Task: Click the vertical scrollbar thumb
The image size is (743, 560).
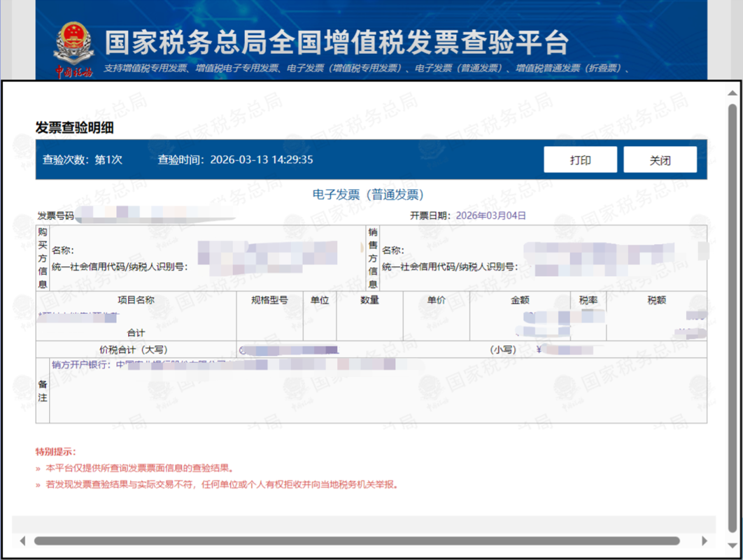Action: point(732,319)
